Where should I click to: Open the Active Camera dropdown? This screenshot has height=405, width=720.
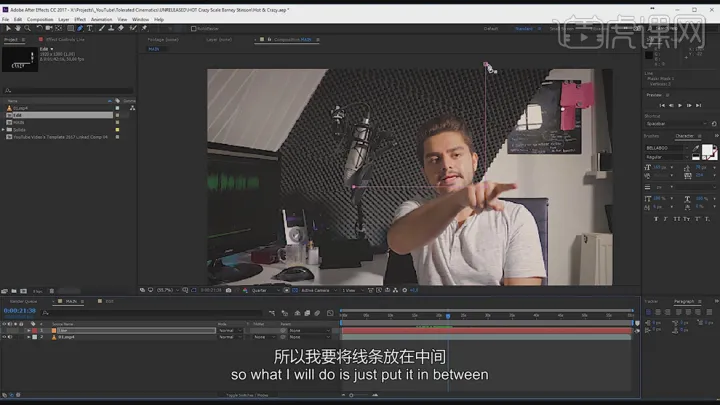coord(319,290)
